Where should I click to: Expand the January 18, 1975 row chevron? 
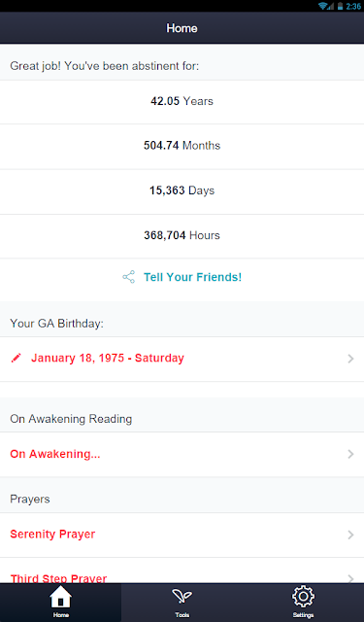(350, 359)
